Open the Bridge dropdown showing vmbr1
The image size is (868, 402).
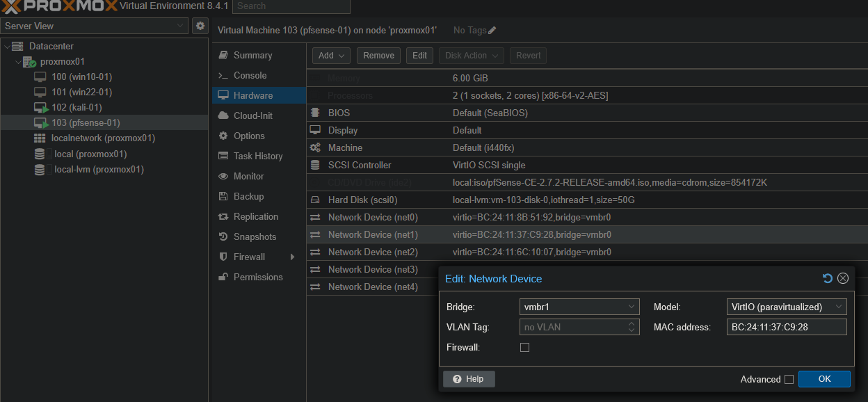tap(579, 307)
